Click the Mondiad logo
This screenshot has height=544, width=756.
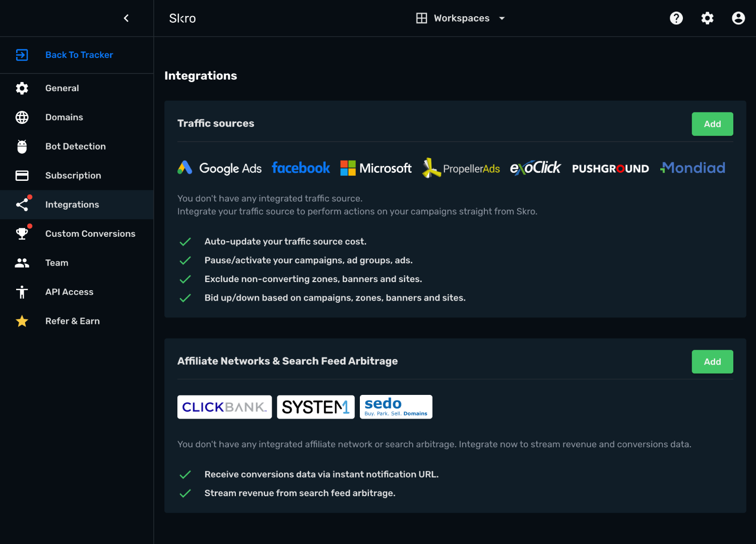click(692, 168)
